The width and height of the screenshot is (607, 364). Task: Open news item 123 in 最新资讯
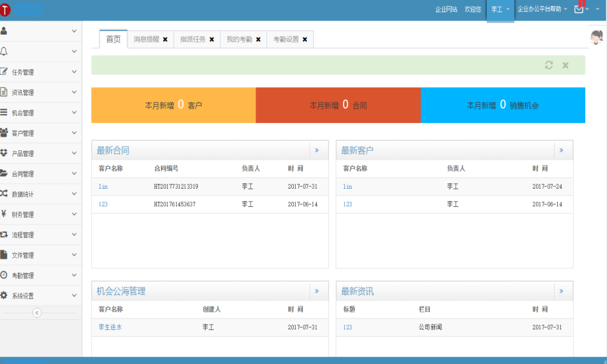348,327
